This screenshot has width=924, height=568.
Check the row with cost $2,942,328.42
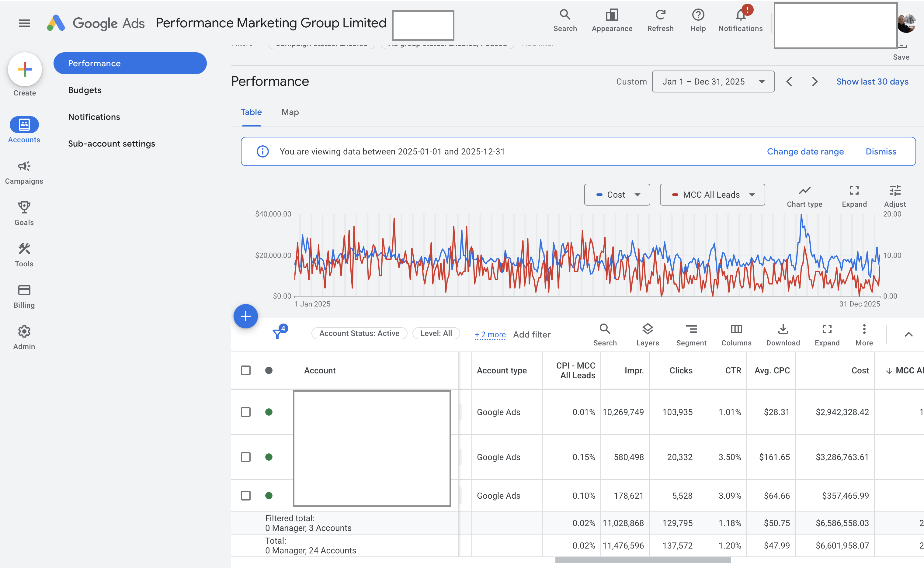(245, 412)
